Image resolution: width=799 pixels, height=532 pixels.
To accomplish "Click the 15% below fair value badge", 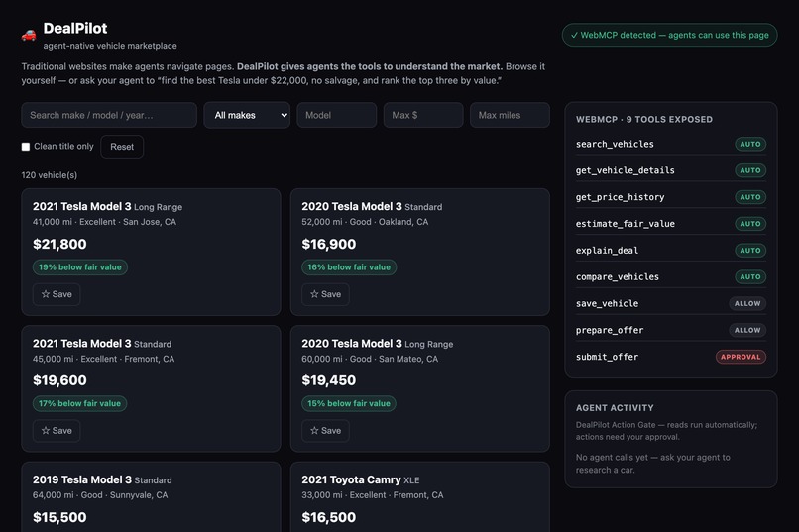I will pos(349,404).
